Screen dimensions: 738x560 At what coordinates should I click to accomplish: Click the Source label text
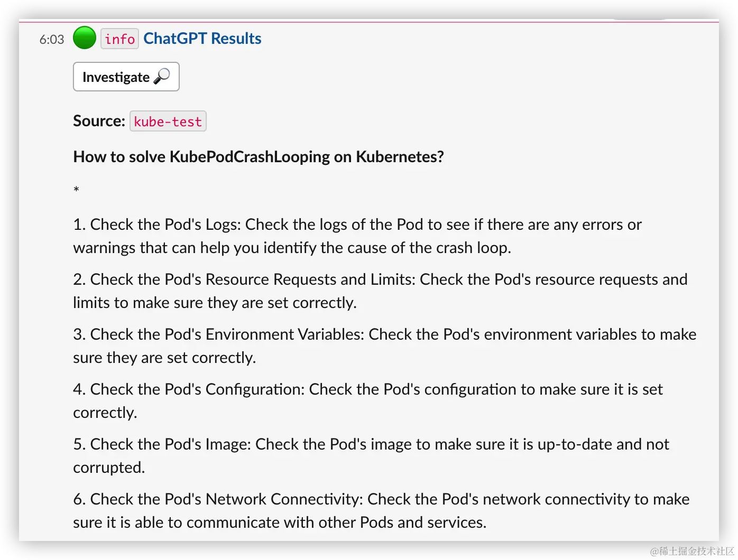(99, 121)
